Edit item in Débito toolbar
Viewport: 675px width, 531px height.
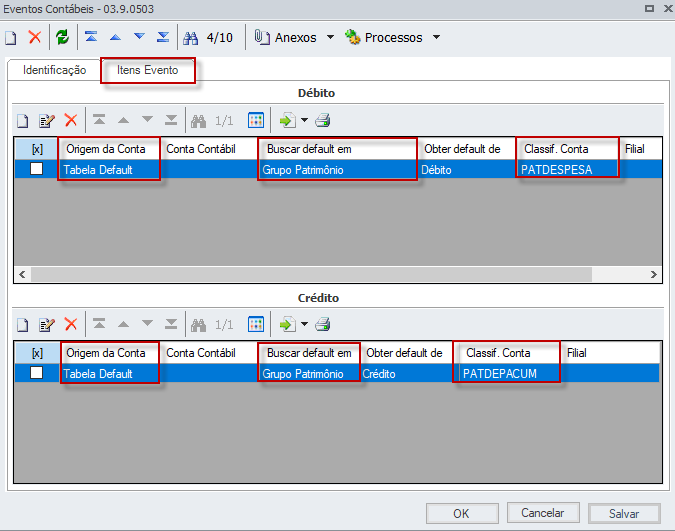(x=46, y=121)
